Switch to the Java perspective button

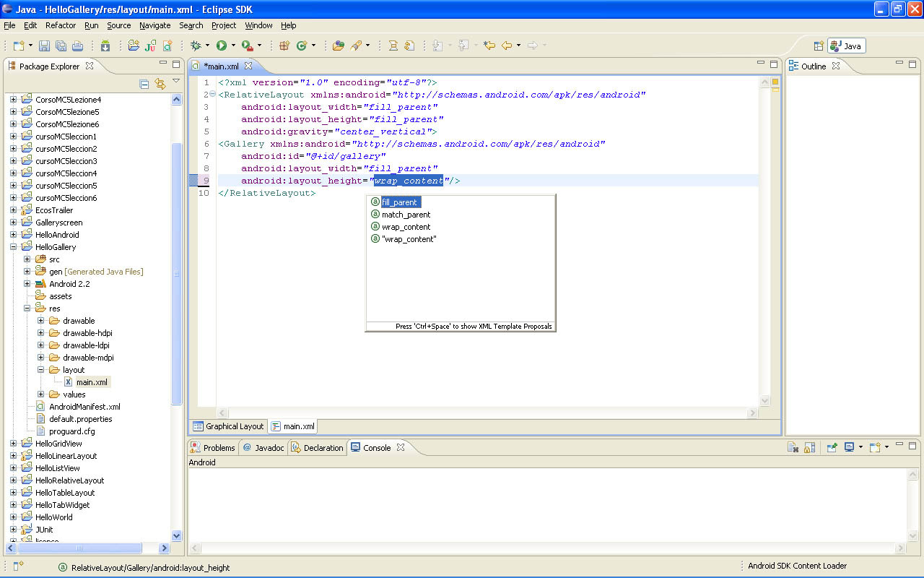(846, 46)
